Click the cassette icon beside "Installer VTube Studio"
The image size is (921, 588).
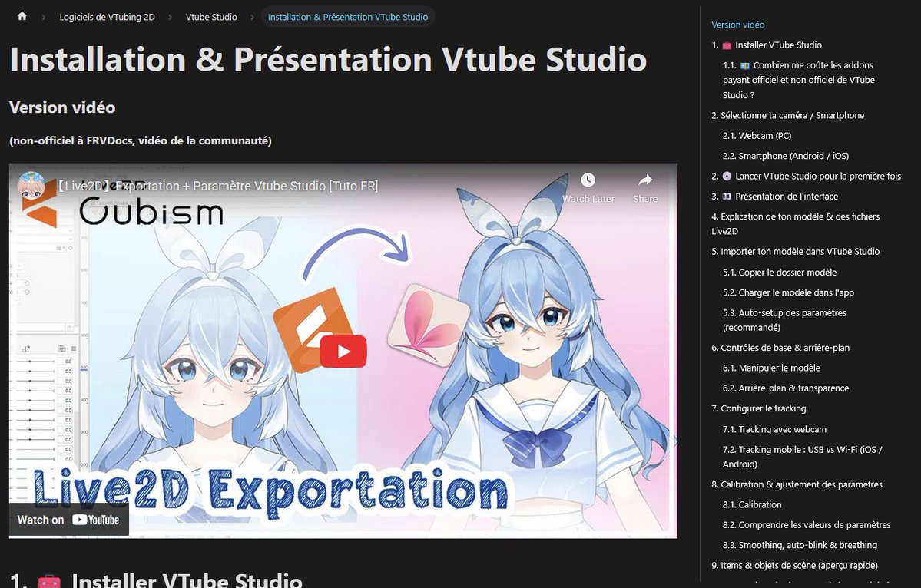(726, 45)
